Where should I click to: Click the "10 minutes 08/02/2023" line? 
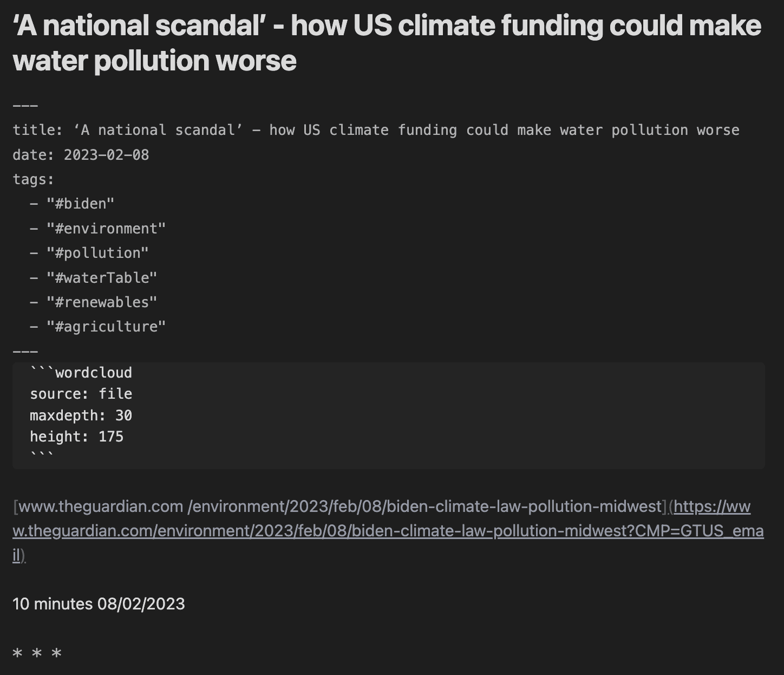(x=99, y=604)
